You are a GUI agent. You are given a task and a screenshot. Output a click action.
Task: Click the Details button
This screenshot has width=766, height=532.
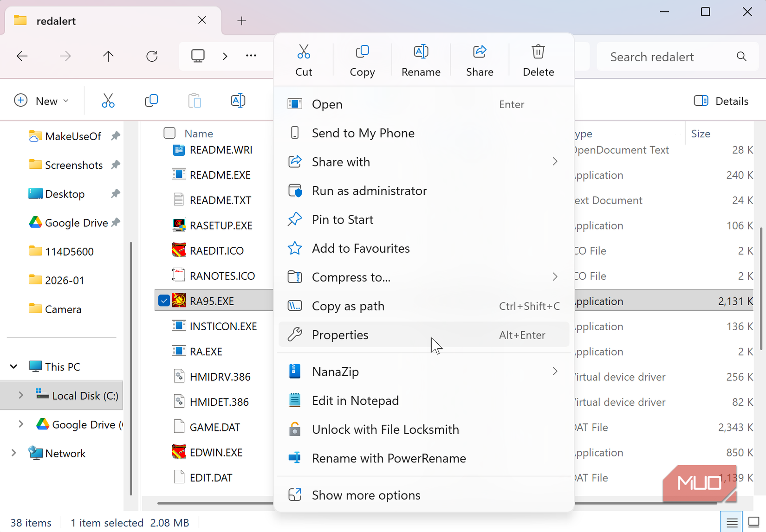tap(721, 101)
